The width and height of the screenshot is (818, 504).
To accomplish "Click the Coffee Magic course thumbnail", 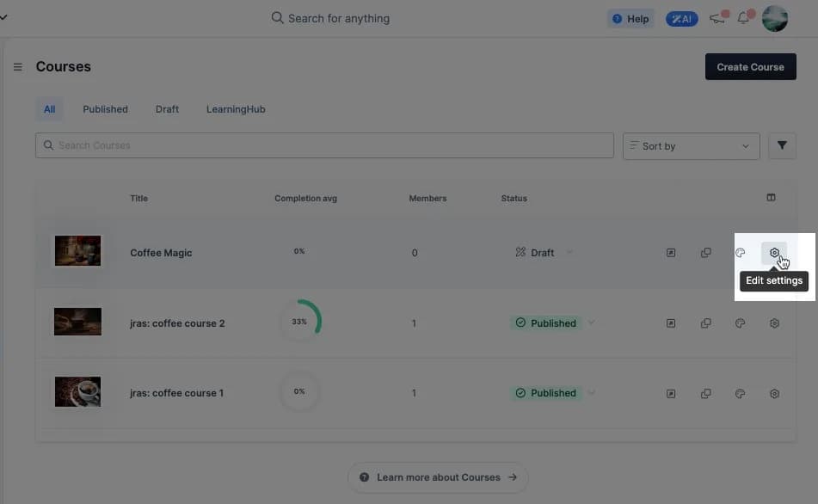I will coord(77,250).
